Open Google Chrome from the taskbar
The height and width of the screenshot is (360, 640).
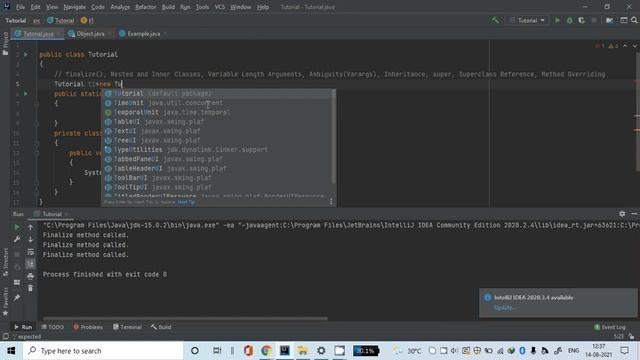266,351
